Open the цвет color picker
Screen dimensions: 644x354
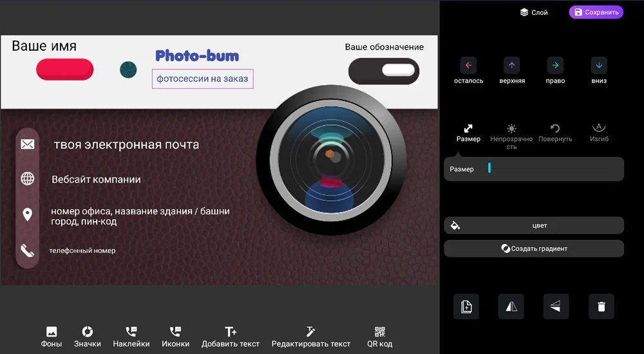click(534, 225)
